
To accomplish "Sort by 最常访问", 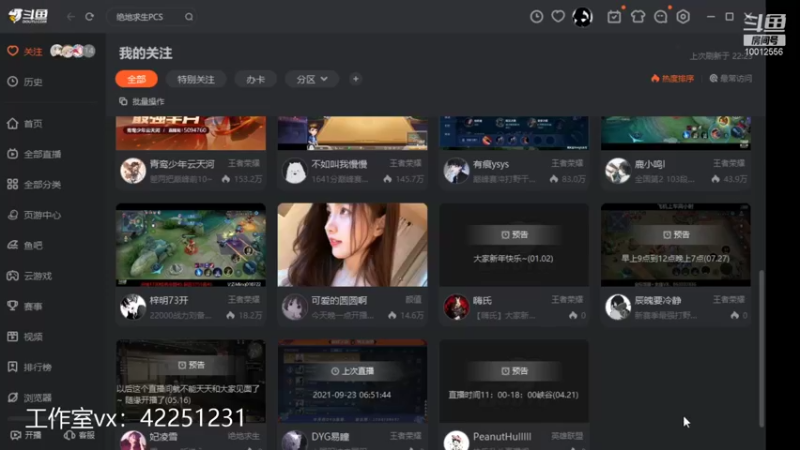I will 731,78.
